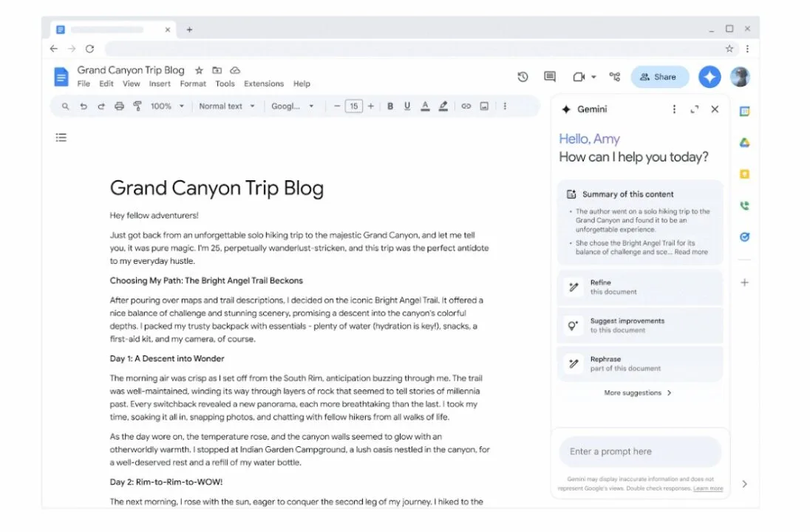Image resolution: width=810 pixels, height=532 pixels.
Task: Click the Gemini sparkle button
Action: (709, 77)
